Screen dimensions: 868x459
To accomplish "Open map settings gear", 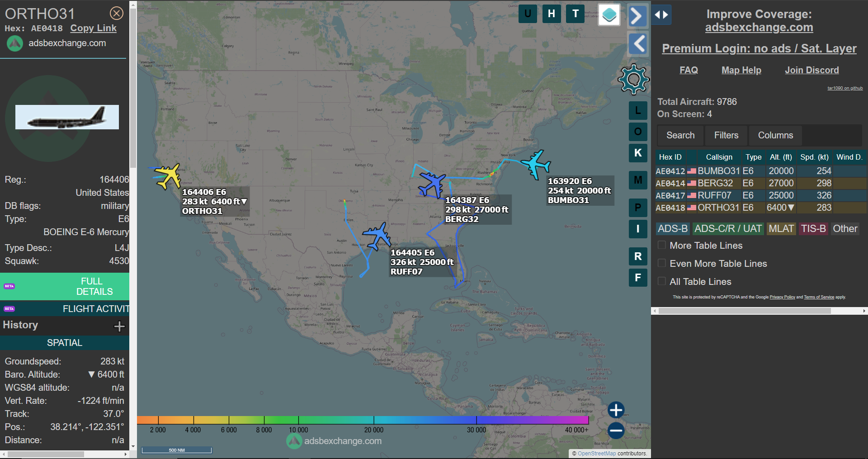I will pyautogui.click(x=633, y=80).
